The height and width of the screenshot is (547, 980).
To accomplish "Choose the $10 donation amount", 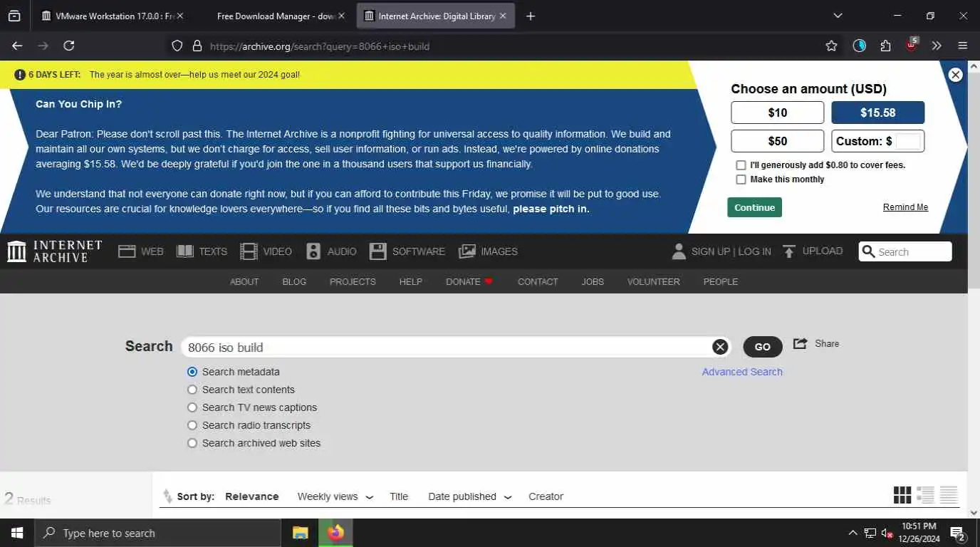I will click(x=777, y=113).
